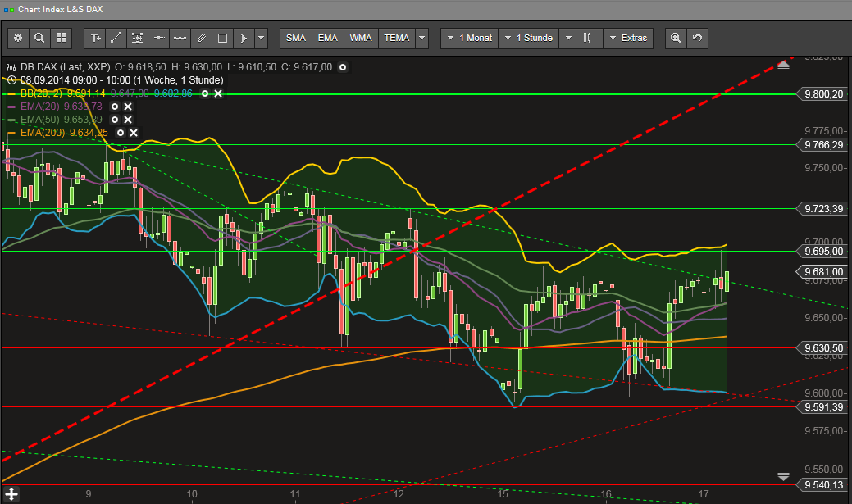Add an SMA indicator
Viewport: 852px width, 504px height.
[x=295, y=38]
